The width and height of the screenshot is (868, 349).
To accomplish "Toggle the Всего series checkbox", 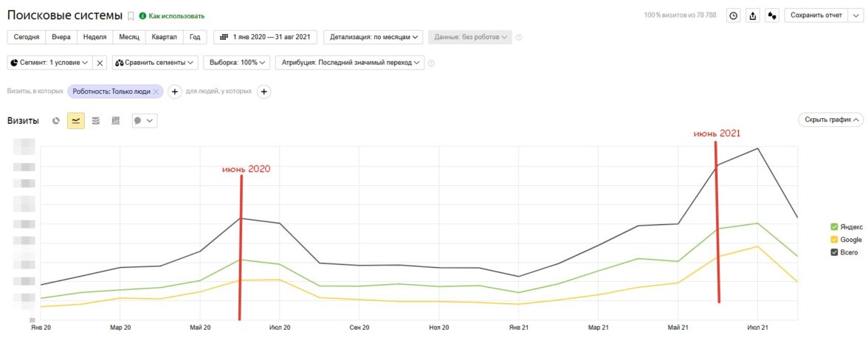I will click(835, 252).
